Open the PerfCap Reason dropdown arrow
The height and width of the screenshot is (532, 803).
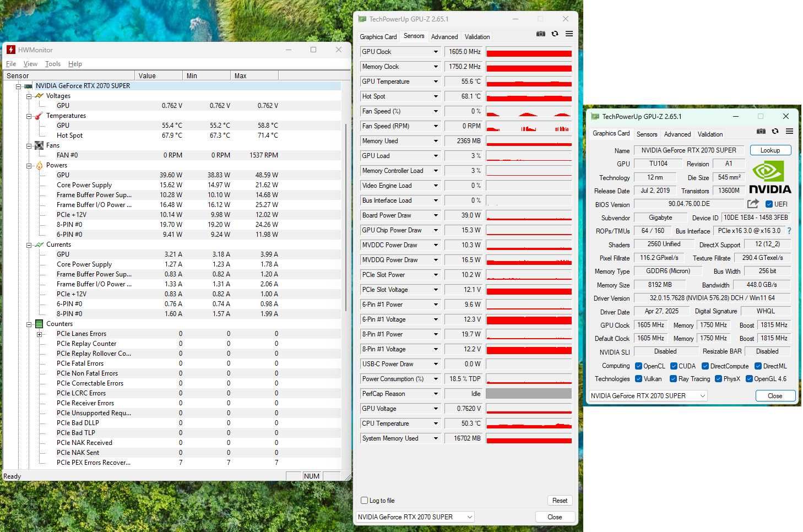point(436,394)
